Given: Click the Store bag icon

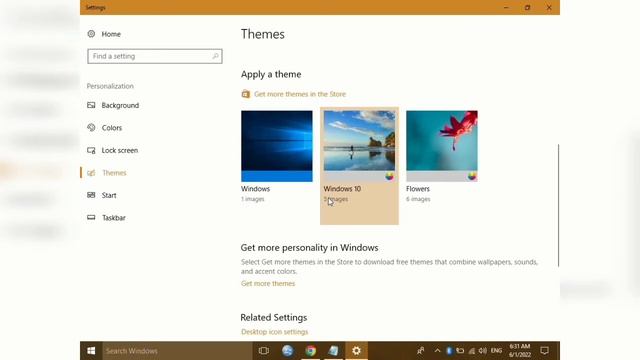Looking at the screenshot, I should coord(245,94).
